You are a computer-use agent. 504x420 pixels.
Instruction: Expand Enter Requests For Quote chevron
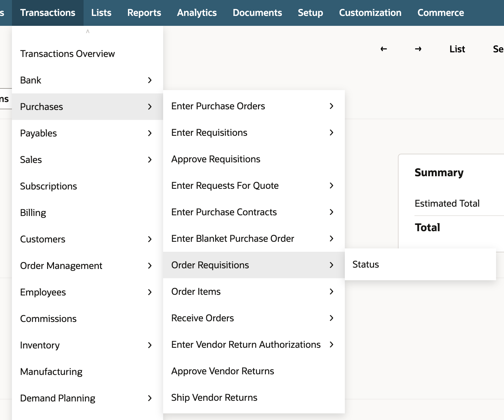[x=332, y=185]
